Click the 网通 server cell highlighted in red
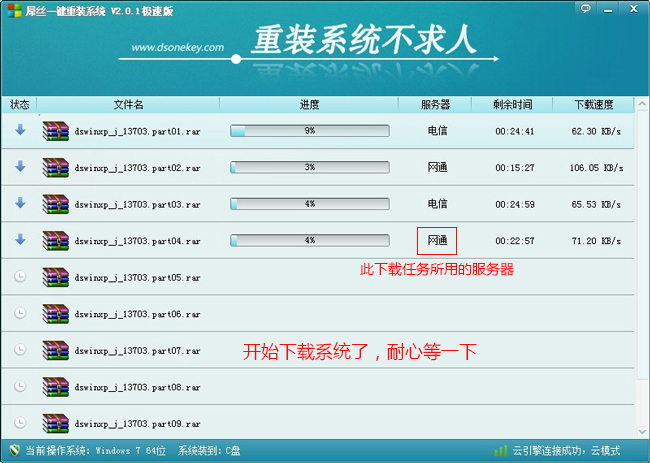 pos(437,240)
